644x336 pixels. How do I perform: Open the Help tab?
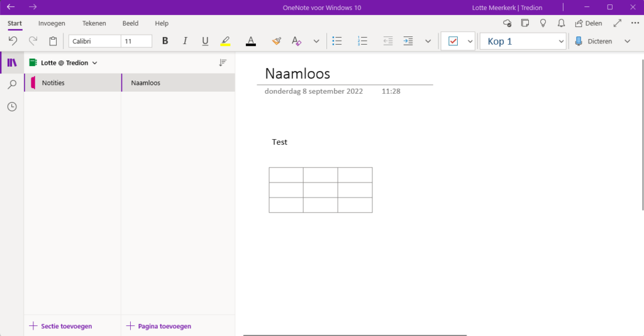[162, 23]
